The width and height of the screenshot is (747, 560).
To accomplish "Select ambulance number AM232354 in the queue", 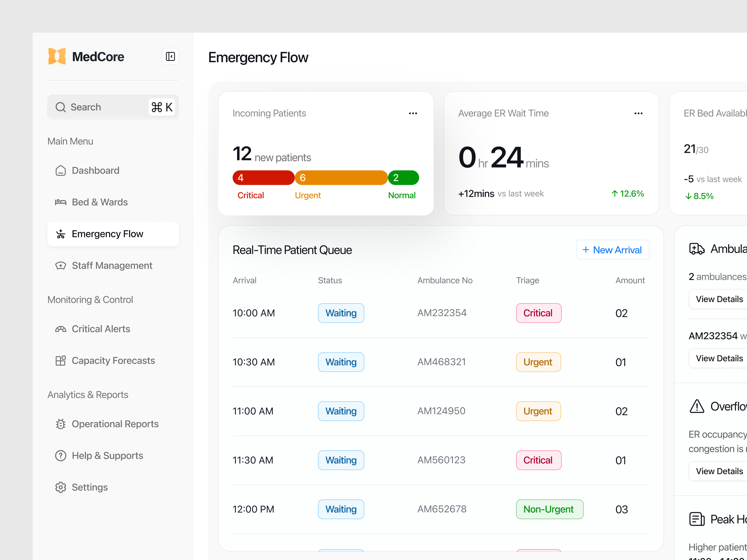I will (442, 313).
